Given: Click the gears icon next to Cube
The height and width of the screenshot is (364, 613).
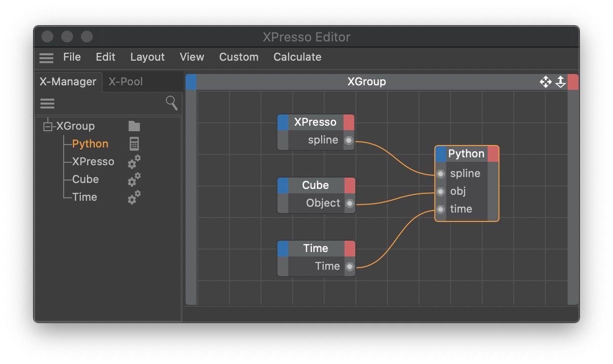Looking at the screenshot, I should (134, 180).
